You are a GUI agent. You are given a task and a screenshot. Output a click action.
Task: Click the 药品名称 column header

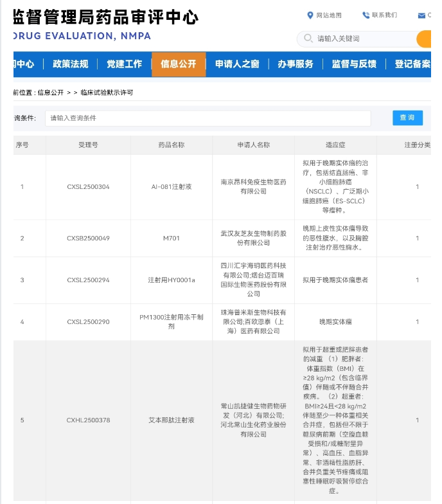point(171,145)
